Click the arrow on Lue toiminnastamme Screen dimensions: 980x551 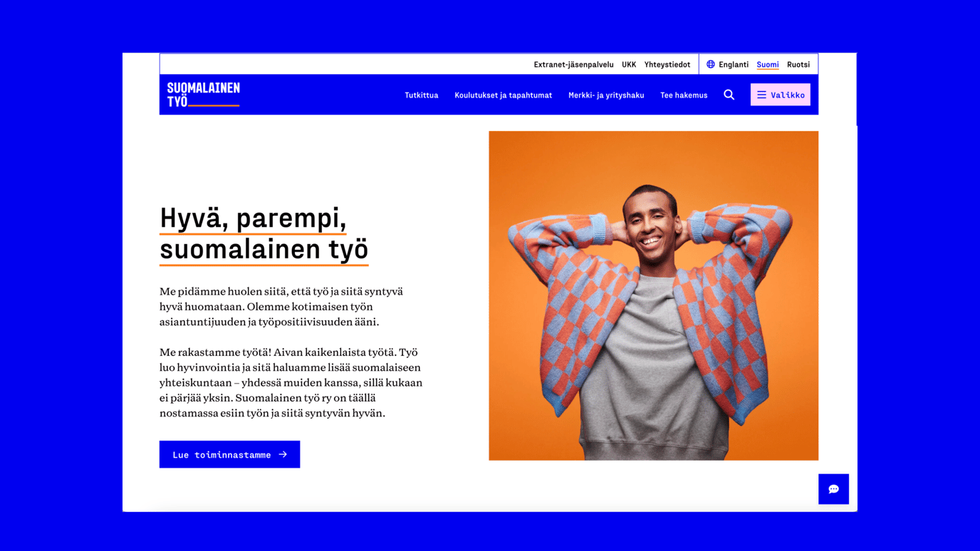tap(283, 454)
